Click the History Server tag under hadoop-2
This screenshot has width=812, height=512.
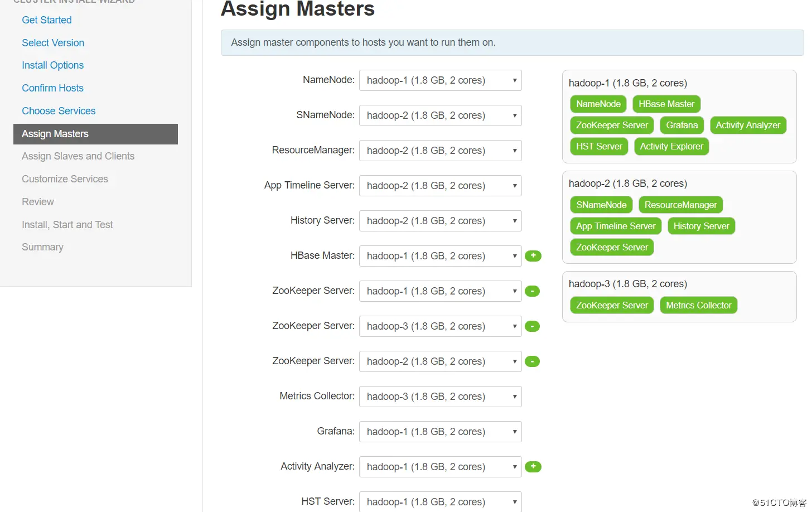pyautogui.click(x=701, y=226)
